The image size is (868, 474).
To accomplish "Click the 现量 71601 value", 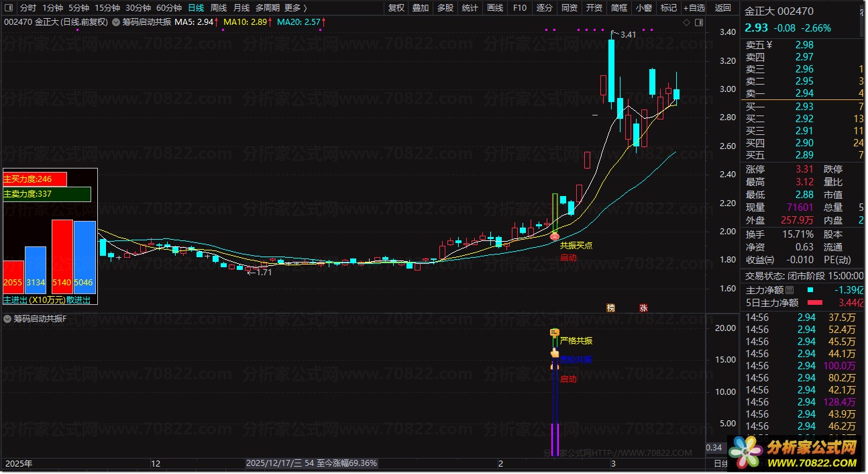I will [x=800, y=207].
